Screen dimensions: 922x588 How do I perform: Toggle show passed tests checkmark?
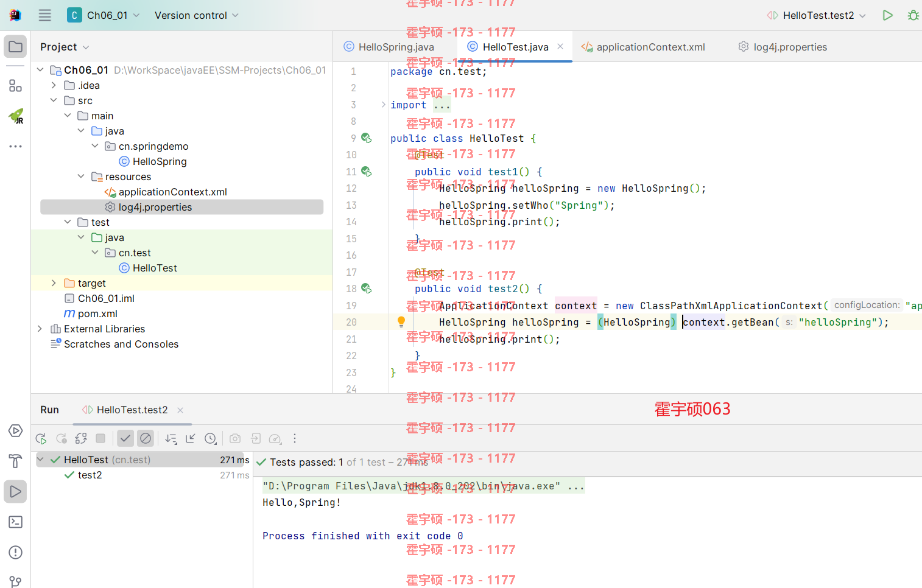(125, 438)
